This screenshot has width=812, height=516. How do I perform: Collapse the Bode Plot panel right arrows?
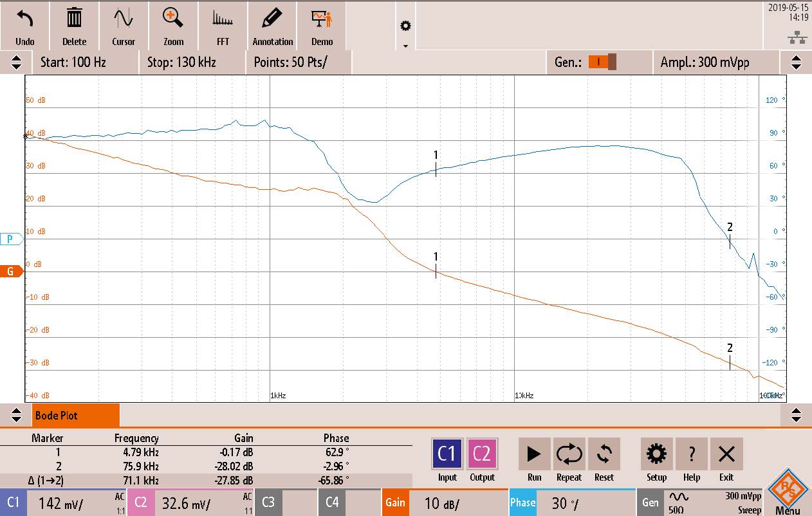coord(796,415)
